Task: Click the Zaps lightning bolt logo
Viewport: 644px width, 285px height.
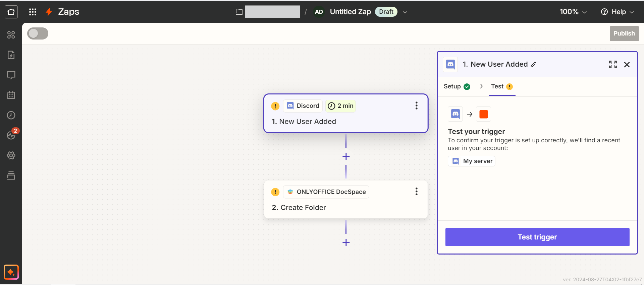Action: pos(49,12)
